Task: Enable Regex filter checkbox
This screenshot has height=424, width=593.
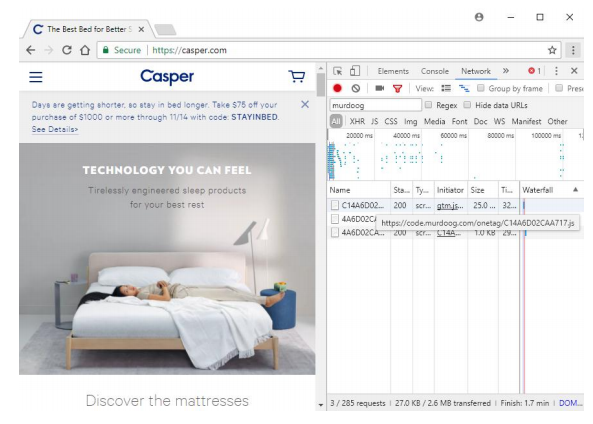Action: click(428, 105)
